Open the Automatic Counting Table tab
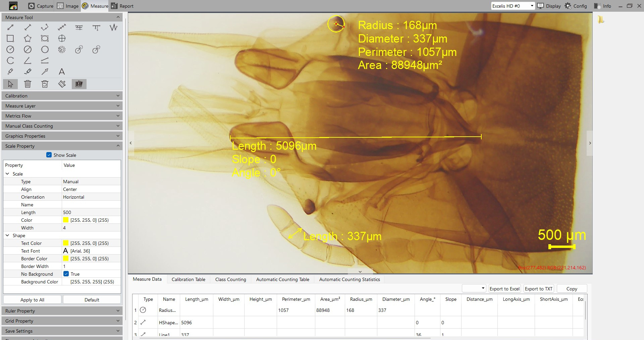Image resolution: width=644 pixels, height=340 pixels. [x=283, y=279]
